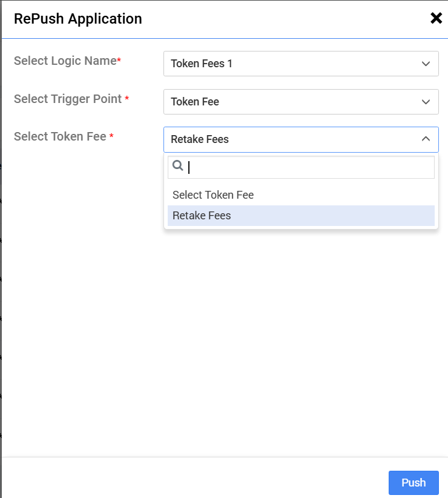The image size is (448, 498).
Task: Click the "Token Fees 1" selected value text
Action: click(x=202, y=64)
